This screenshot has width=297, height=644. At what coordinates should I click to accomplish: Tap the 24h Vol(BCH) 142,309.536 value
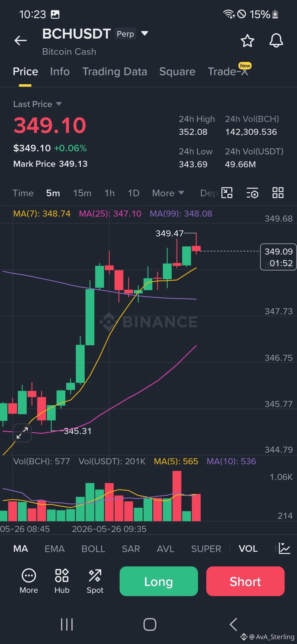251,132
